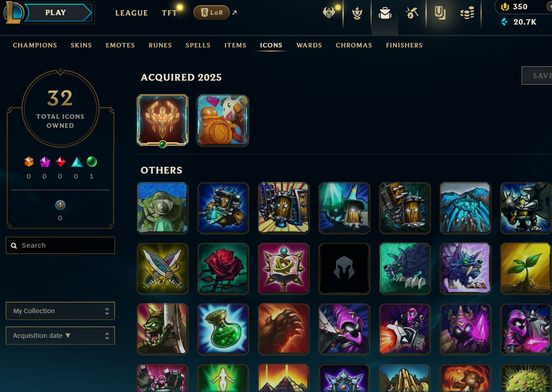Screen dimensions: 552x392
Task: Click the green emerald gem filter
Action: point(91,162)
